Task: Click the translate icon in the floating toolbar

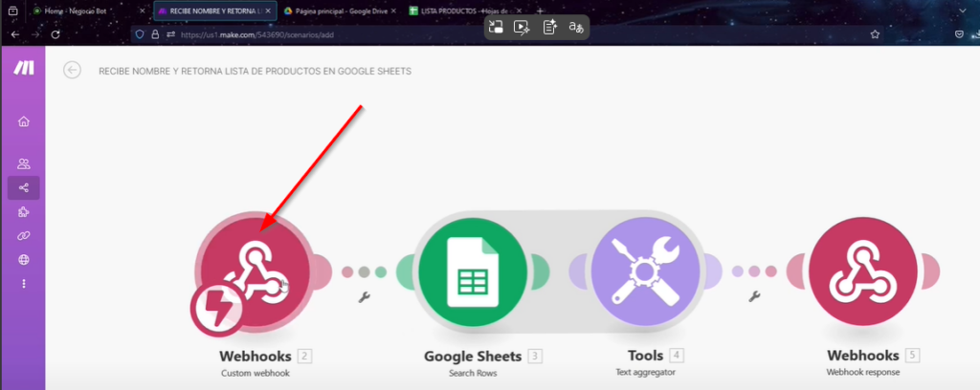Action: click(575, 27)
